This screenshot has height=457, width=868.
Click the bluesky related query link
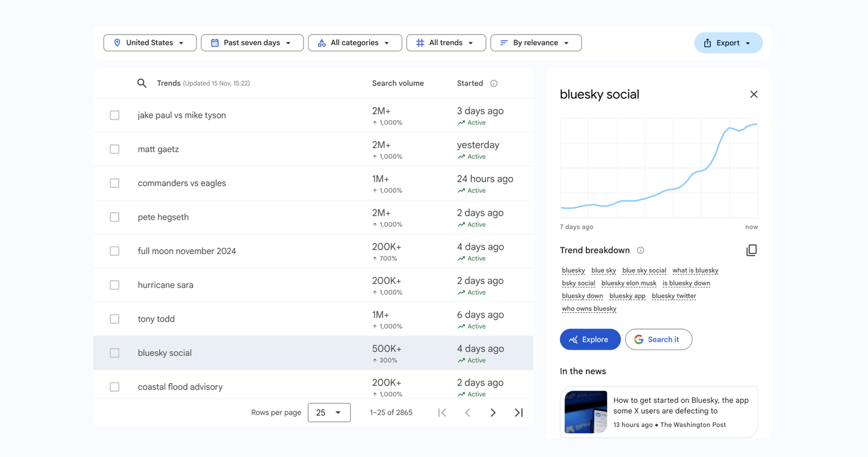coord(574,270)
